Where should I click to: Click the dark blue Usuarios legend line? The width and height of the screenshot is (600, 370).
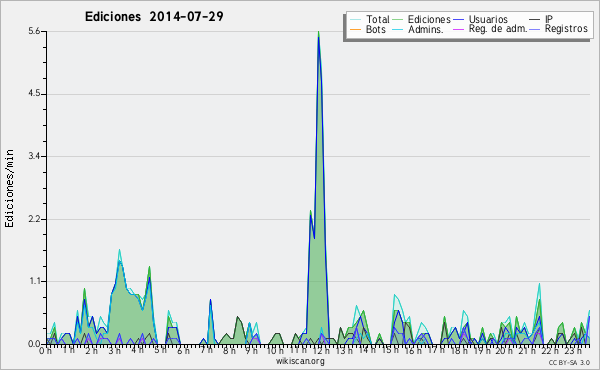(x=458, y=20)
